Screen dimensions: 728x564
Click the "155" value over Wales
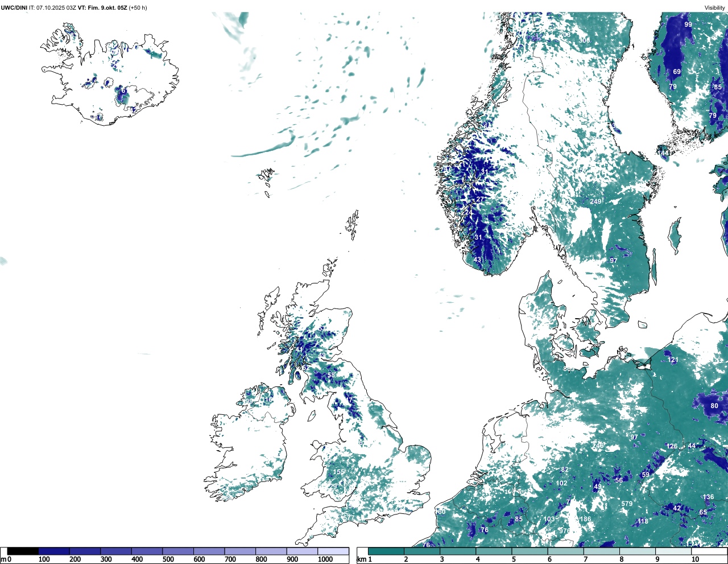[338, 472]
